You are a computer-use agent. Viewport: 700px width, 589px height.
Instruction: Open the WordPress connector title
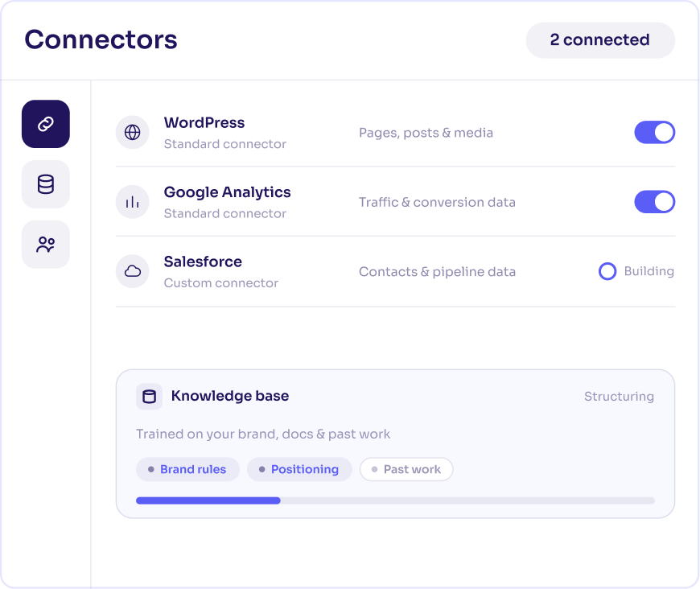[204, 123]
